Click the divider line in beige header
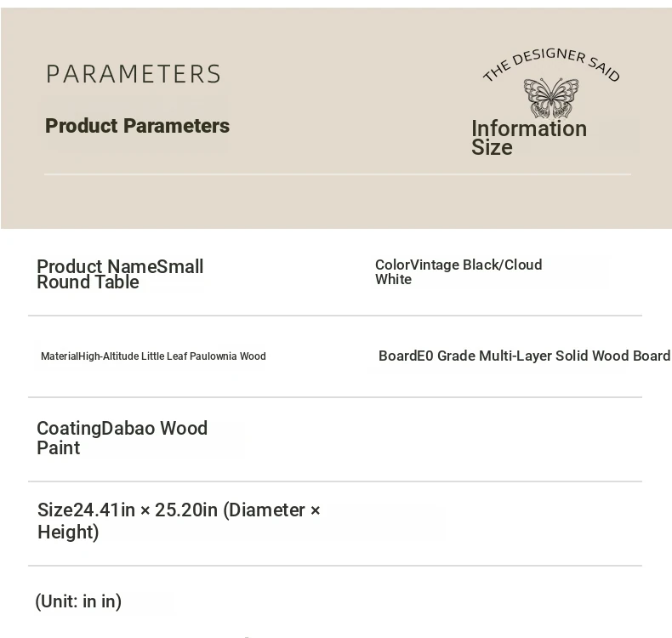Screen dimensions: 672x638 338,174
